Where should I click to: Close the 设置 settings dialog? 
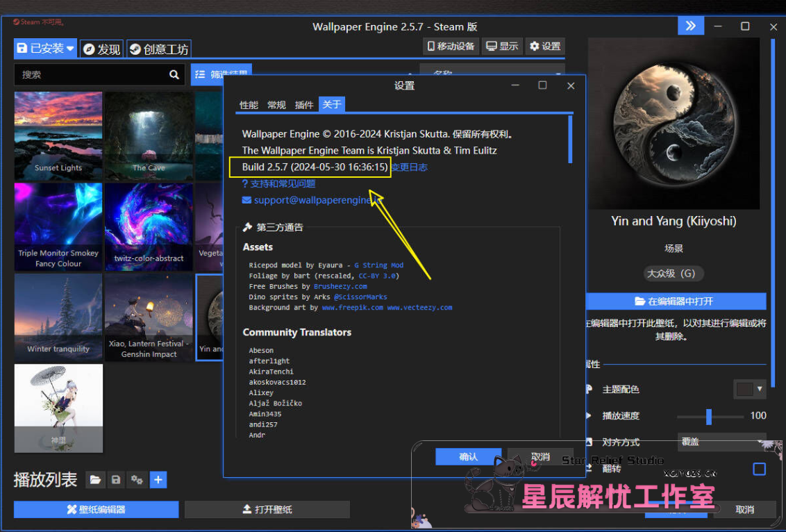point(571,85)
